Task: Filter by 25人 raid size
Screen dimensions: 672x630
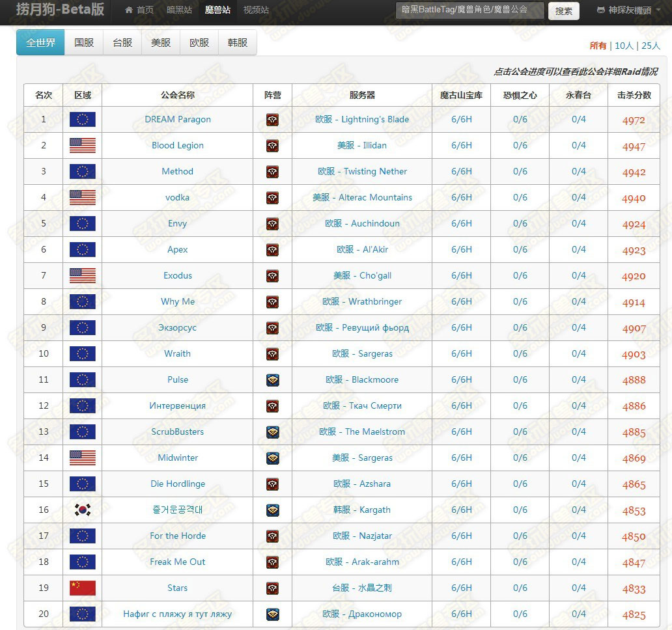Action: pos(651,46)
